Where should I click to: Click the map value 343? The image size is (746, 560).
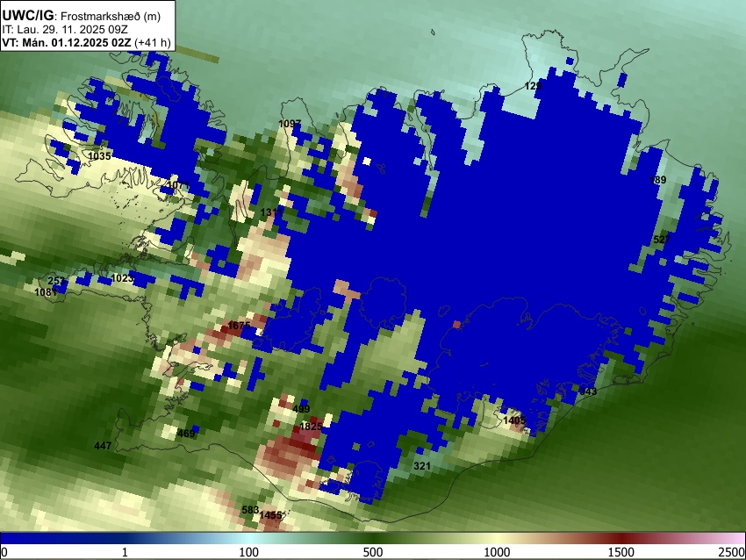(588, 391)
